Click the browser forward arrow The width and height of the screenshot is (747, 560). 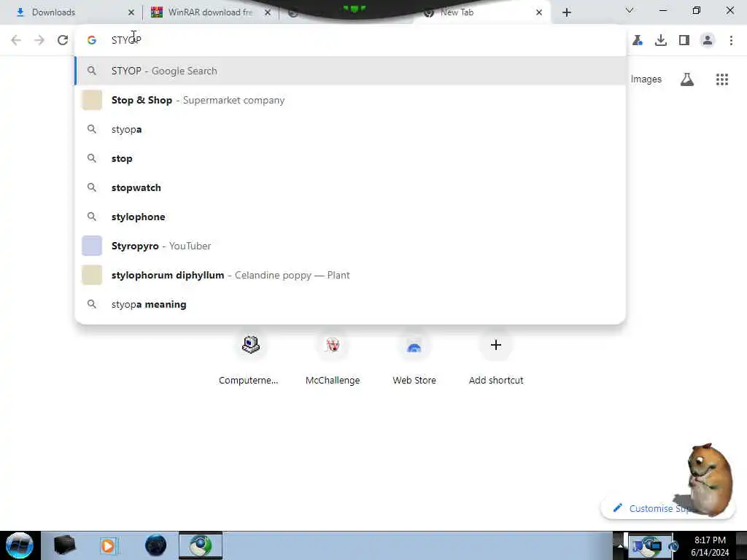coord(39,40)
